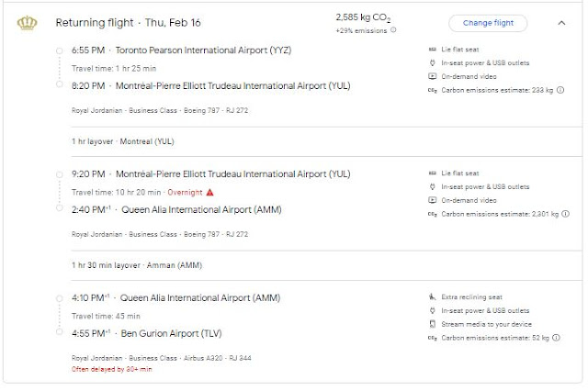Click the first Lie flat seat icon

click(433, 48)
